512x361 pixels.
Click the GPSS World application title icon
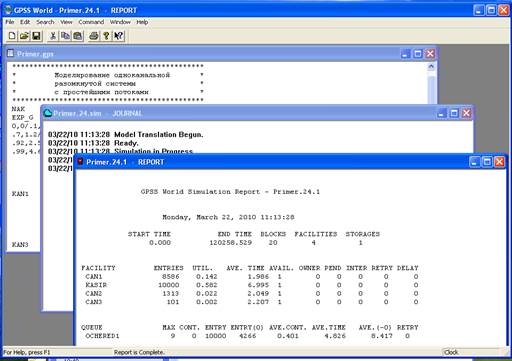pyautogui.click(x=7, y=10)
